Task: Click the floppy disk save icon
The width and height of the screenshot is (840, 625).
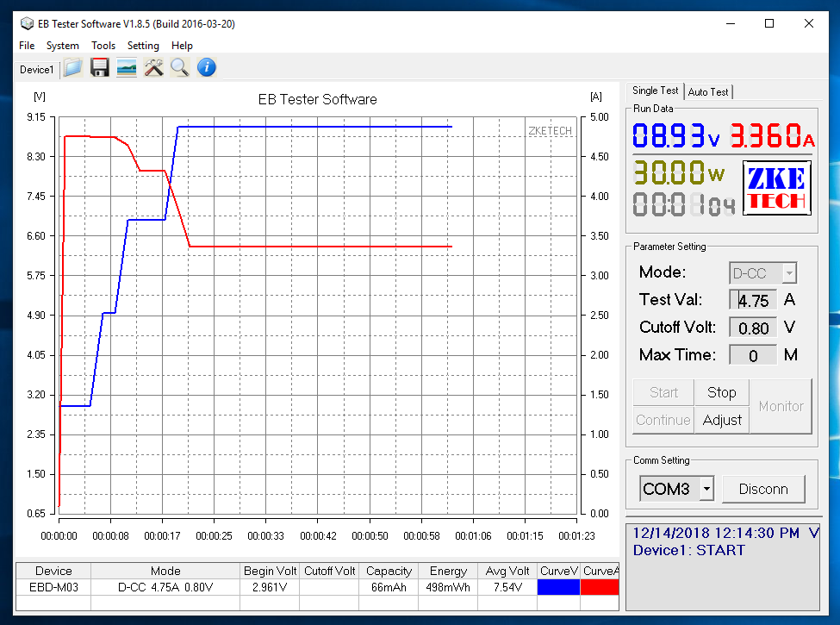Action: (x=100, y=69)
